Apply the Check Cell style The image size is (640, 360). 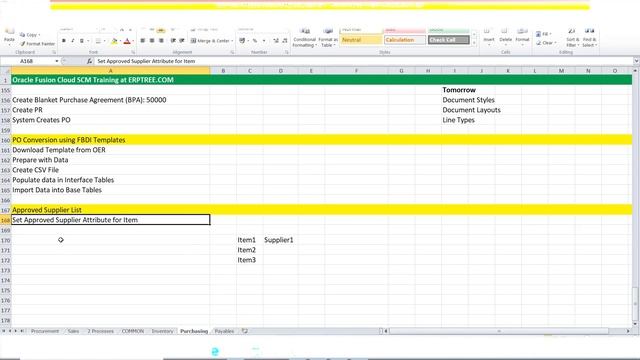[449, 40]
